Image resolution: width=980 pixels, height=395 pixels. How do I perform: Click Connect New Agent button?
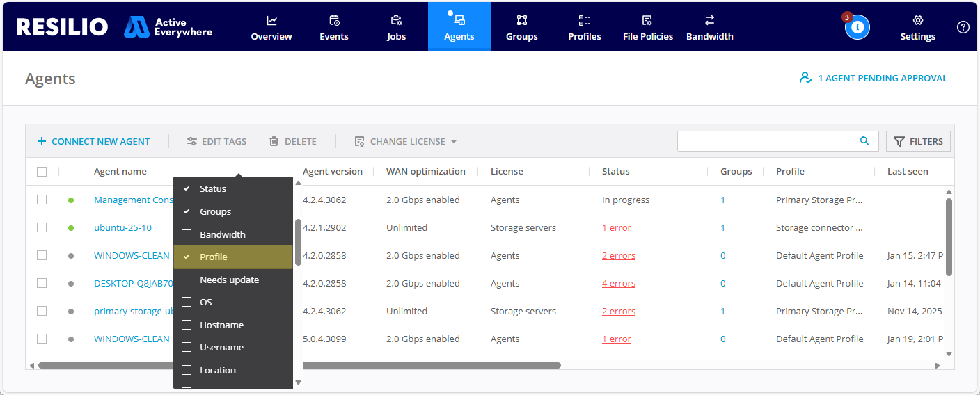pyautogui.click(x=93, y=141)
